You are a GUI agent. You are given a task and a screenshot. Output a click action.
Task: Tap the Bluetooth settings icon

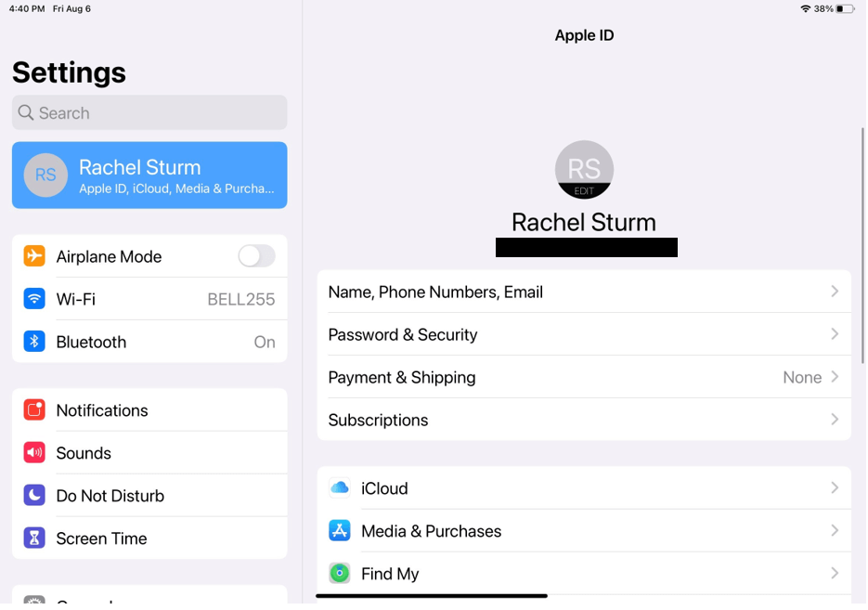(34, 342)
